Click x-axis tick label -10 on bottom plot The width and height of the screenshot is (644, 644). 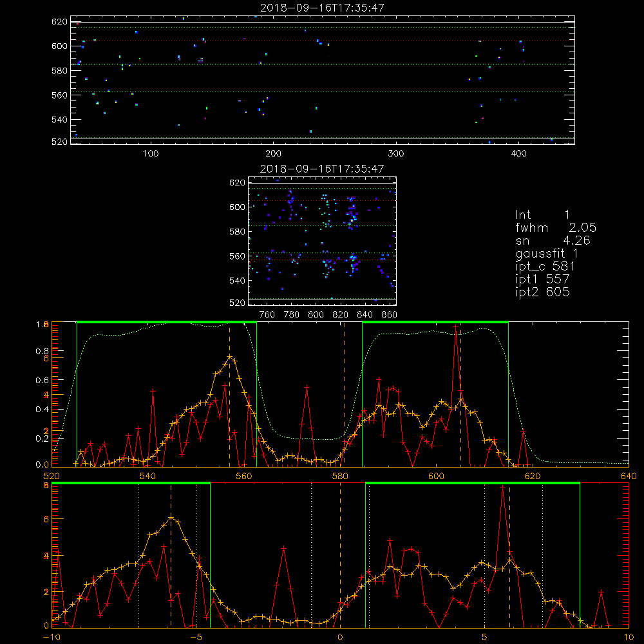tap(52, 637)
